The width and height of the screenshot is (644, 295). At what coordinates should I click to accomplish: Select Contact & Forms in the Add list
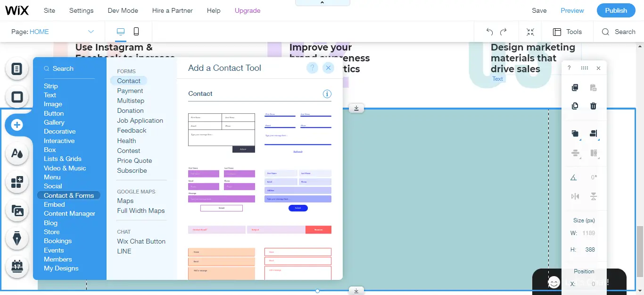[x=69, y=195]
